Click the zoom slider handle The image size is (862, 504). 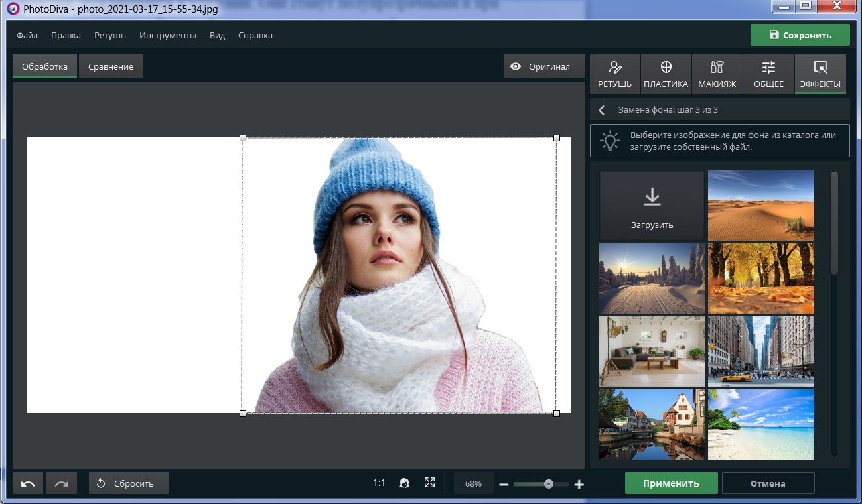549,484
